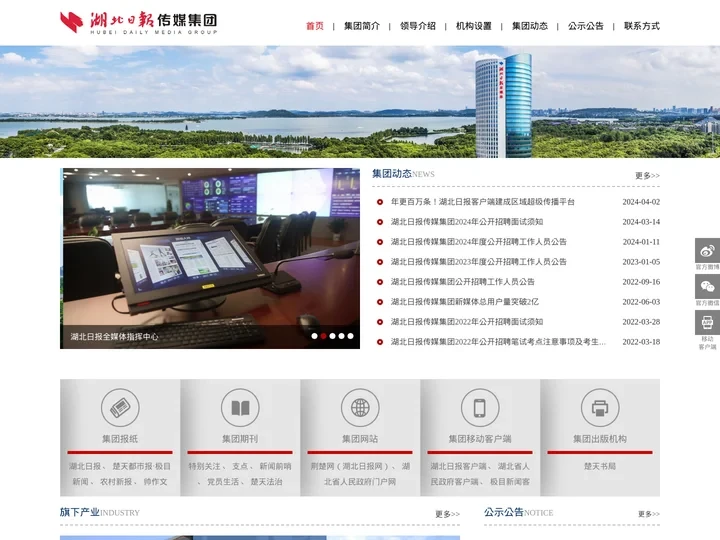Click 更多>> next to 旗下产业 INDUSTRY
The width and height of the screenshot is (720, 540).
pos(447,514)
